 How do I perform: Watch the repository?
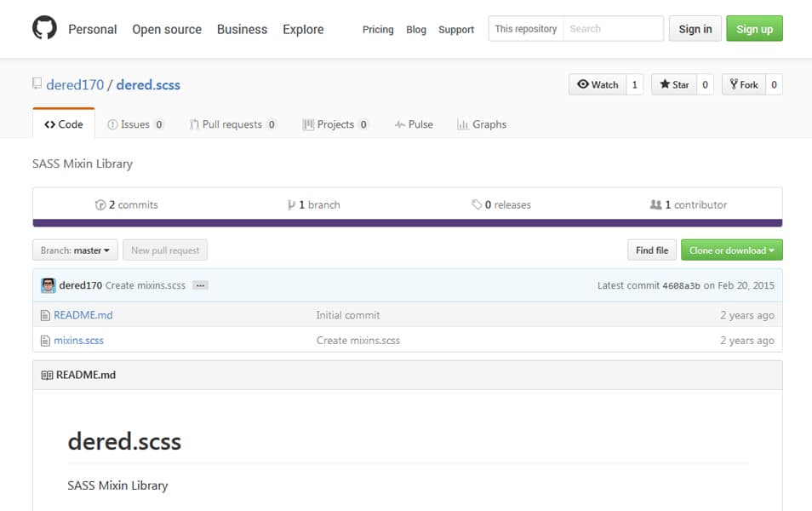click(x=598, y=84)
